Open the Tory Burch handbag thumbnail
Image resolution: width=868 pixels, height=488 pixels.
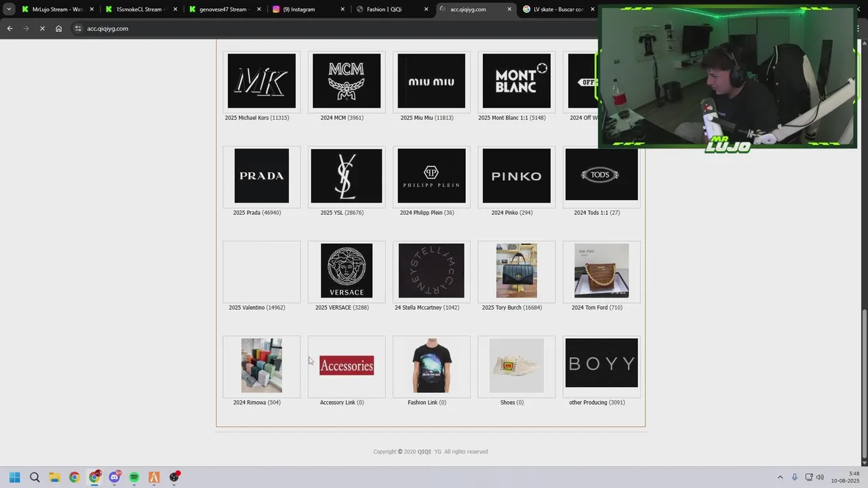pyautogui.click(x=517, y=270)
